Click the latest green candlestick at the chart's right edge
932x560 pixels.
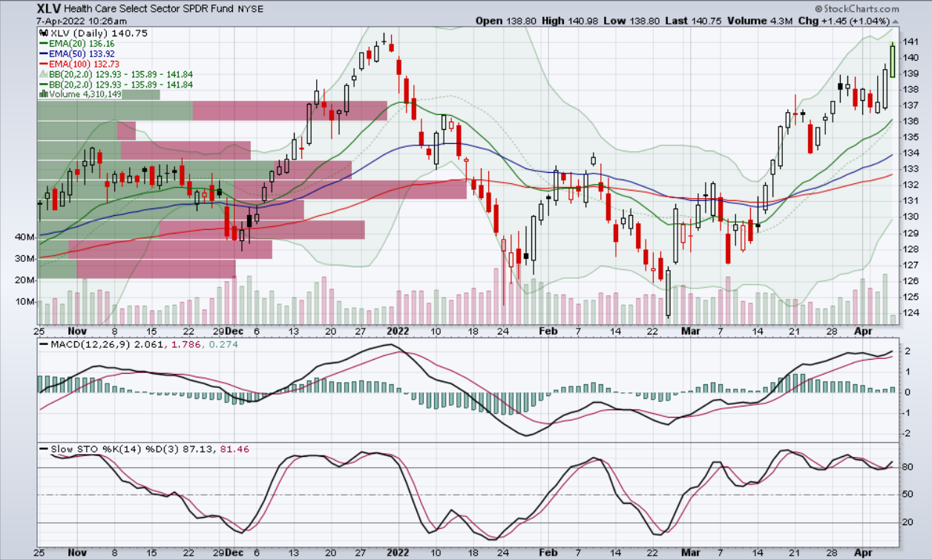click(x=893, y=59)
